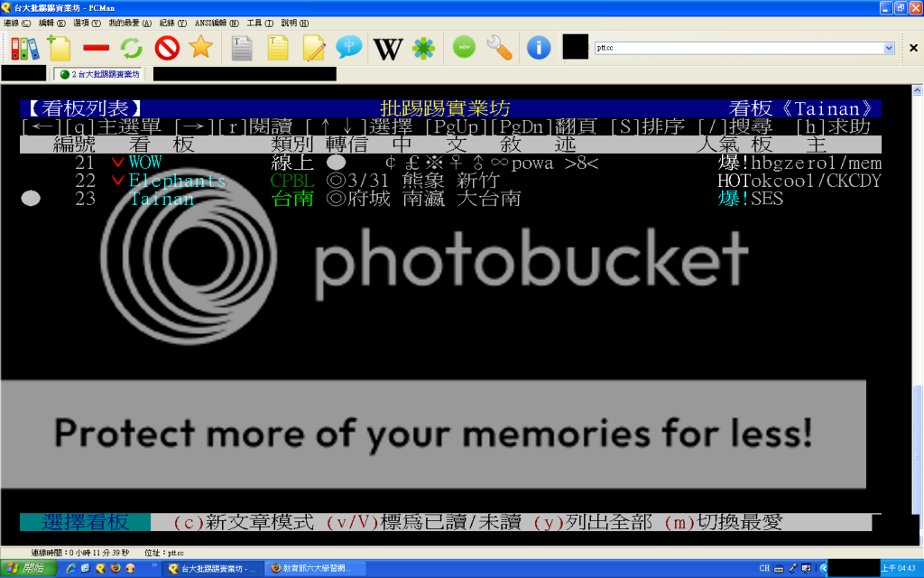Select the 台大批踢踢實業坊 connection tab
Viewport: 924px width, 578px height.
pos(99,74)
